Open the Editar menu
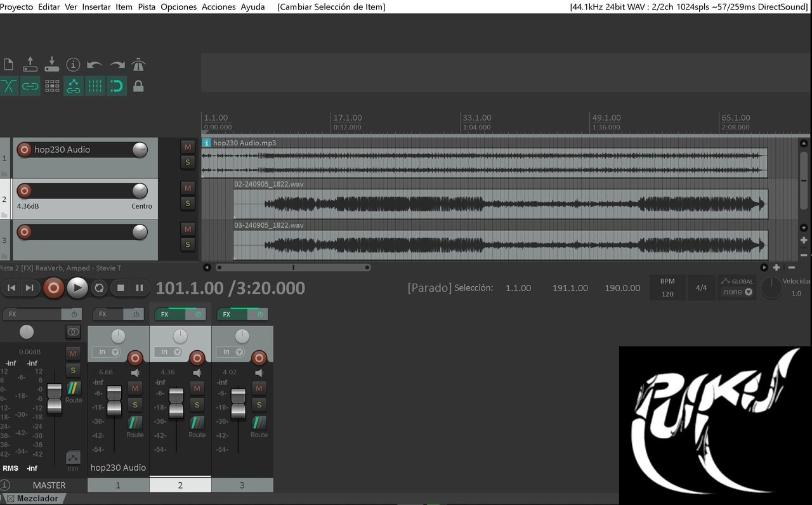 pos(49,7)
